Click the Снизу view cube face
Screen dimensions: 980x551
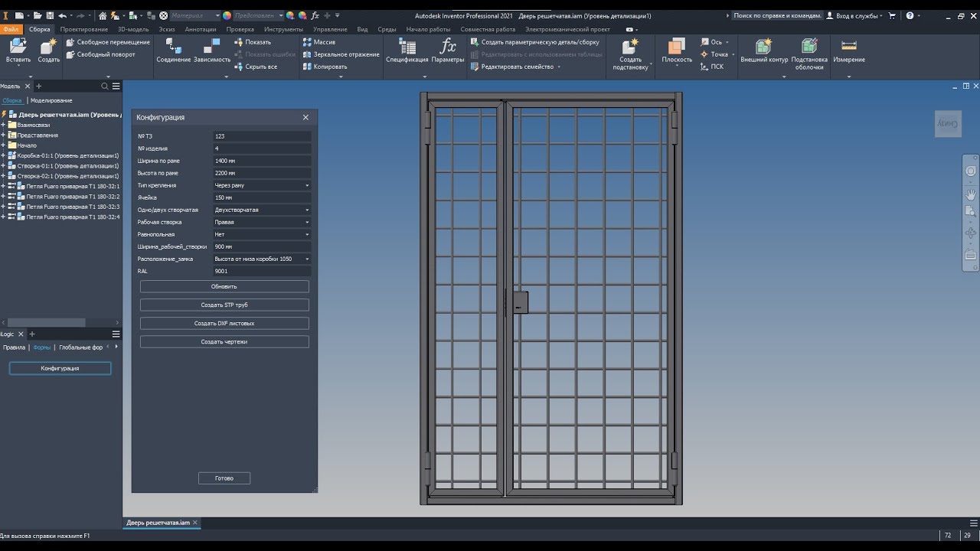click(x=948, y=123)
